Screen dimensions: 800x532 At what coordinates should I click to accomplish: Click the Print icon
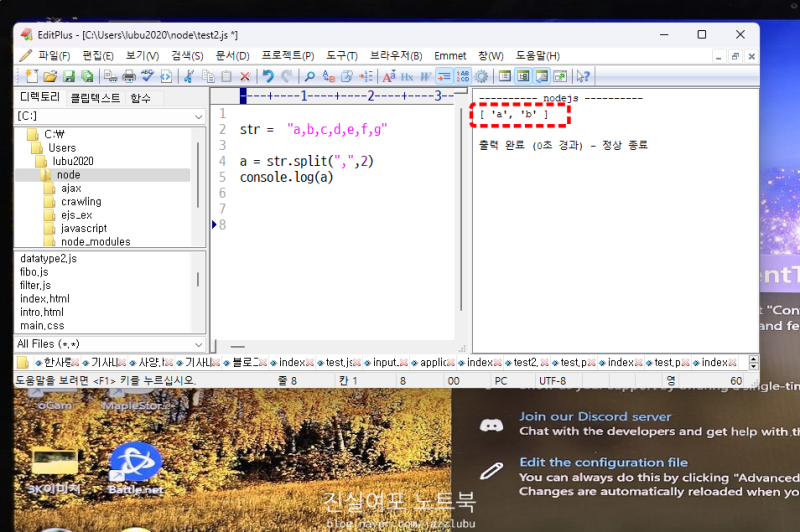pos(129,77)
